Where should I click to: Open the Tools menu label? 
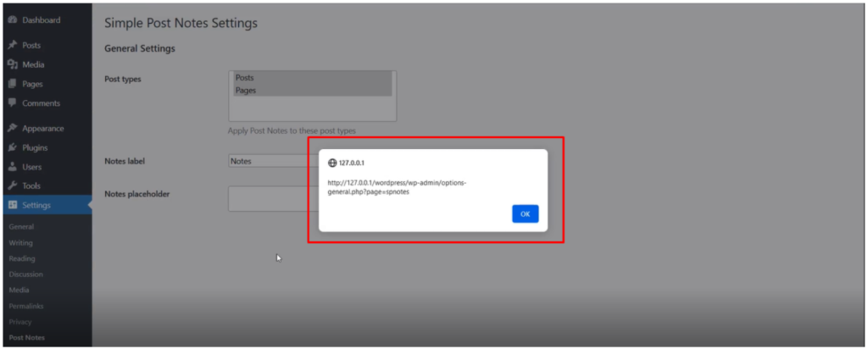tap(31, 186)
